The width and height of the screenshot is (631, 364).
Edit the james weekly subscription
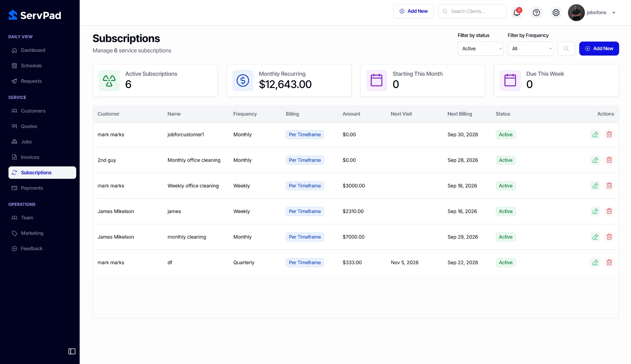point(595,211)
